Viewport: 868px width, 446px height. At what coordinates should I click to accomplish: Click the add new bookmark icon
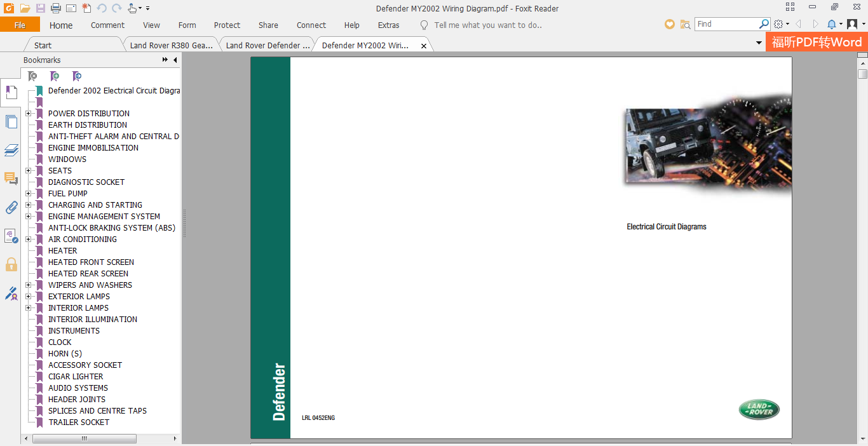55,76
